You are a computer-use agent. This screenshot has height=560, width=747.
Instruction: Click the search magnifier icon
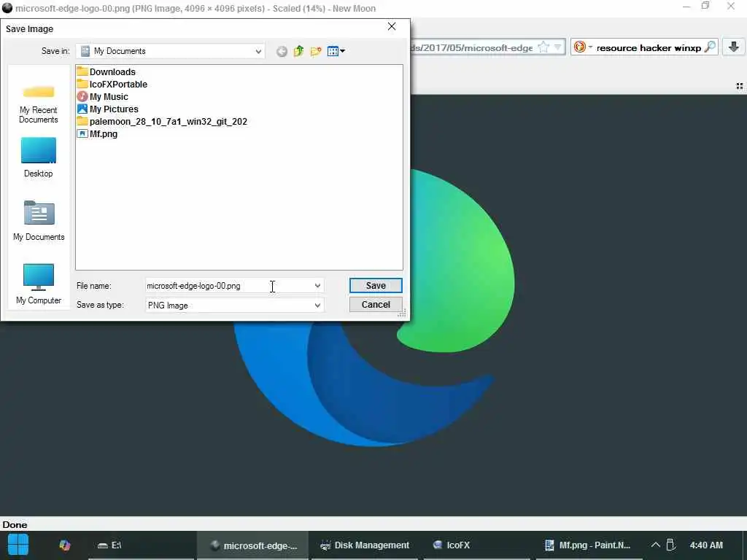click(x=710, y=47)
